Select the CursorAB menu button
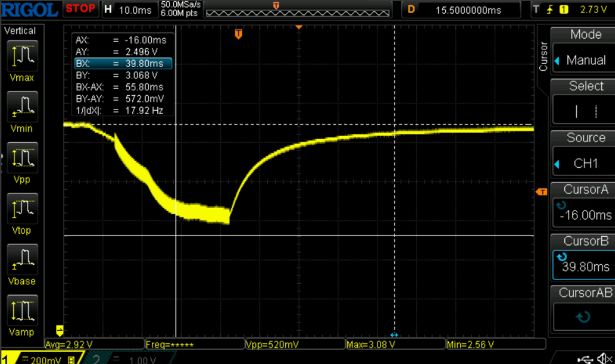615x364 pixels. click(583, 309)
